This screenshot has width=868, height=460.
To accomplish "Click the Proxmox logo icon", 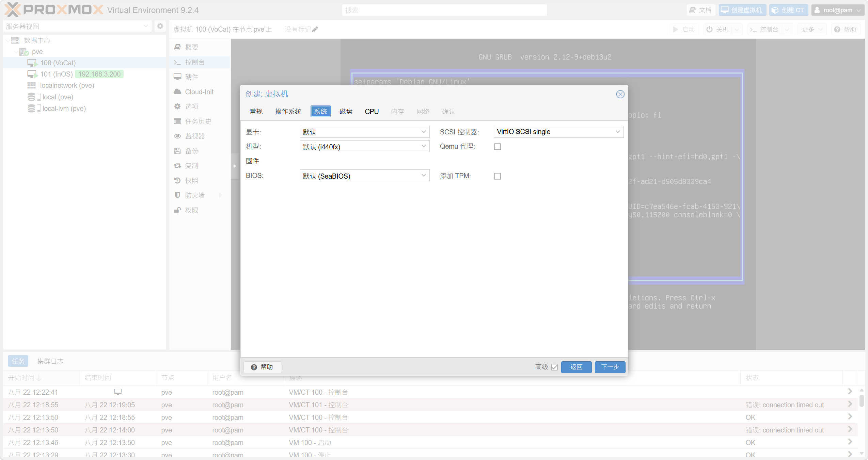I will pyautogui.click(x=13, y=10).
